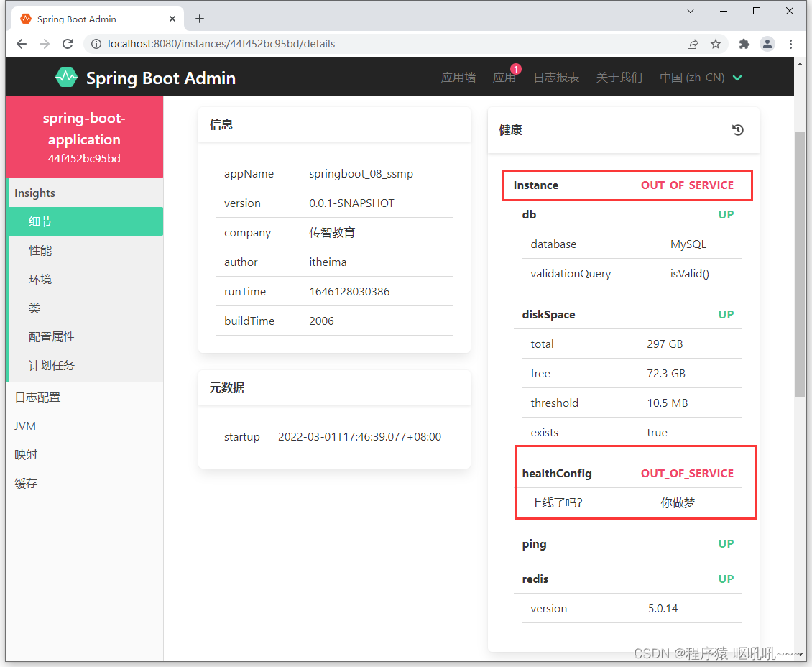Click the 信息 card heading

coord(221,124)
